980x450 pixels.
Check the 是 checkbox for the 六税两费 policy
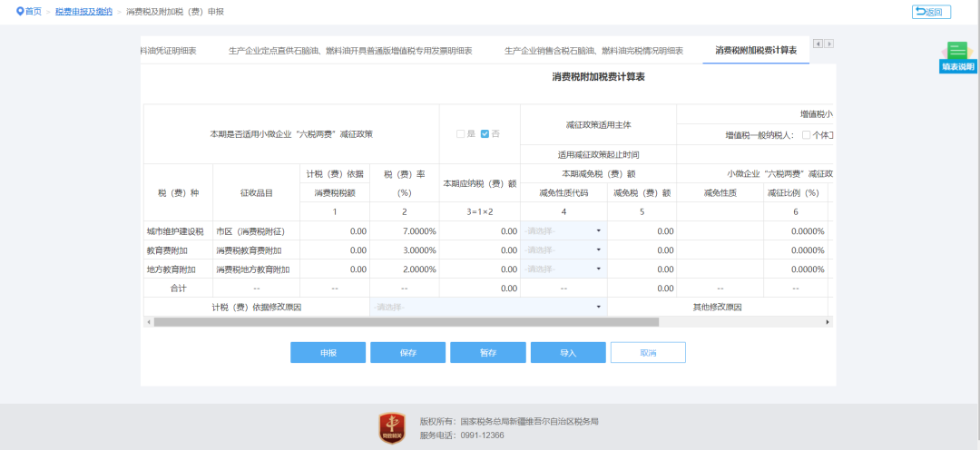pyautogui.click(x=460, y=134)
